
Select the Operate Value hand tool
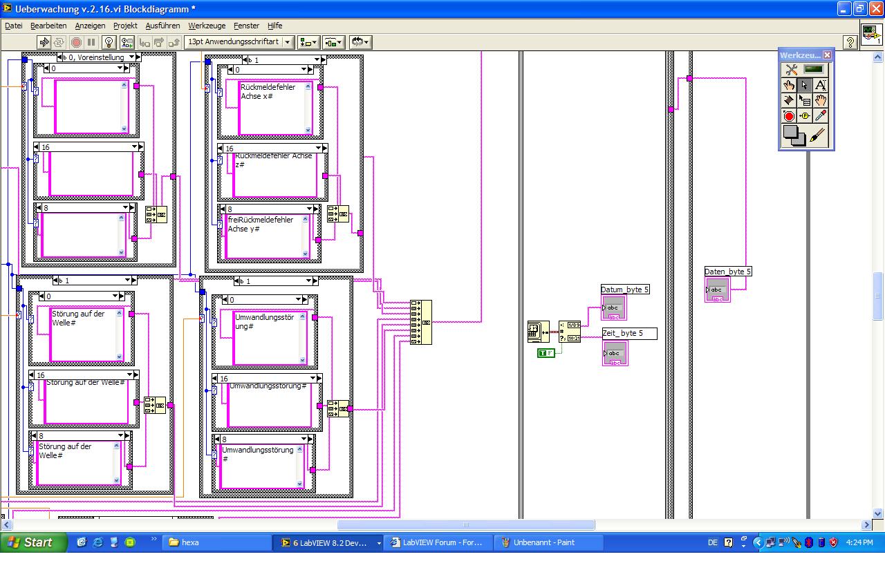pyautogui.click(x=789, y=85)
